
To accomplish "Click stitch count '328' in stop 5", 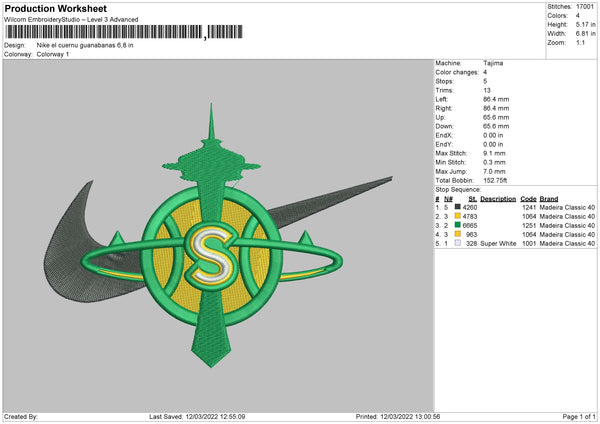I will tap(471, 244).
